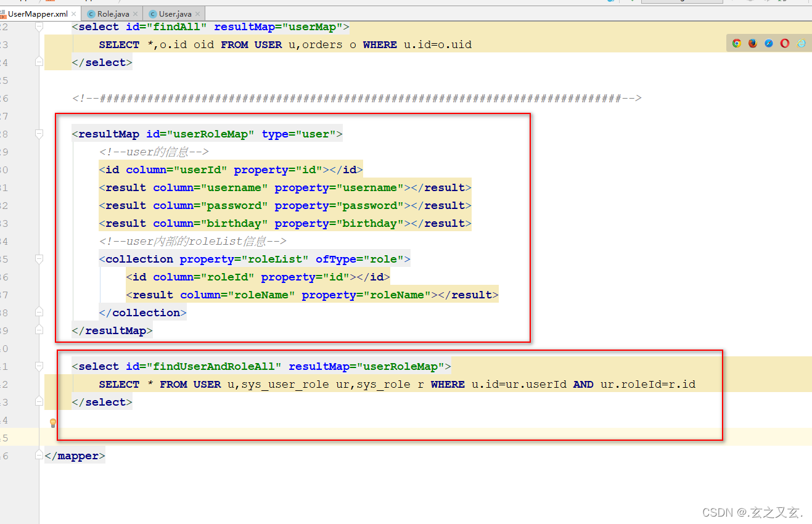Switch to the Role.java tab
Viewport: 812px width, 524px height.
pos(113,14)
